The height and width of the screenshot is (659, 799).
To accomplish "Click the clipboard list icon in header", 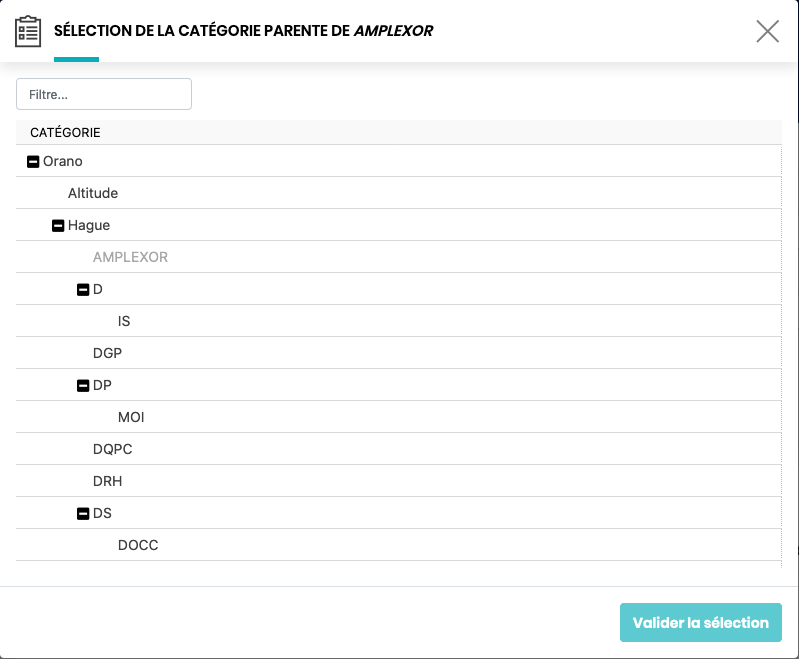I will (x=28, y=31).
